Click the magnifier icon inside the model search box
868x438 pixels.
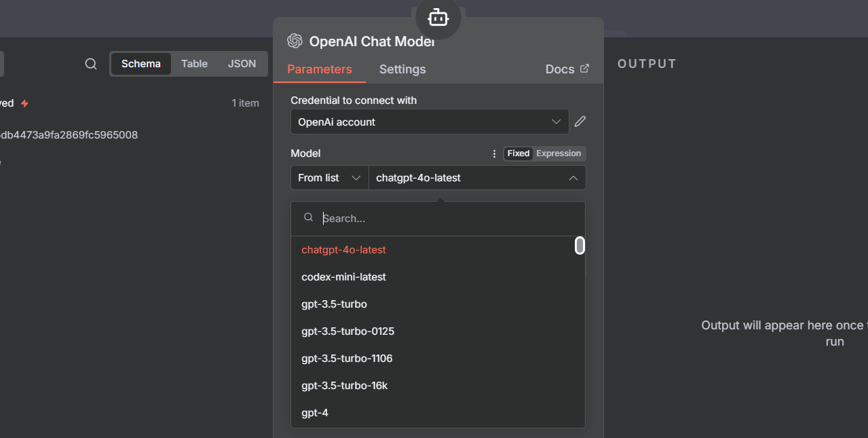pyautogui.click(x=309, y=217)
